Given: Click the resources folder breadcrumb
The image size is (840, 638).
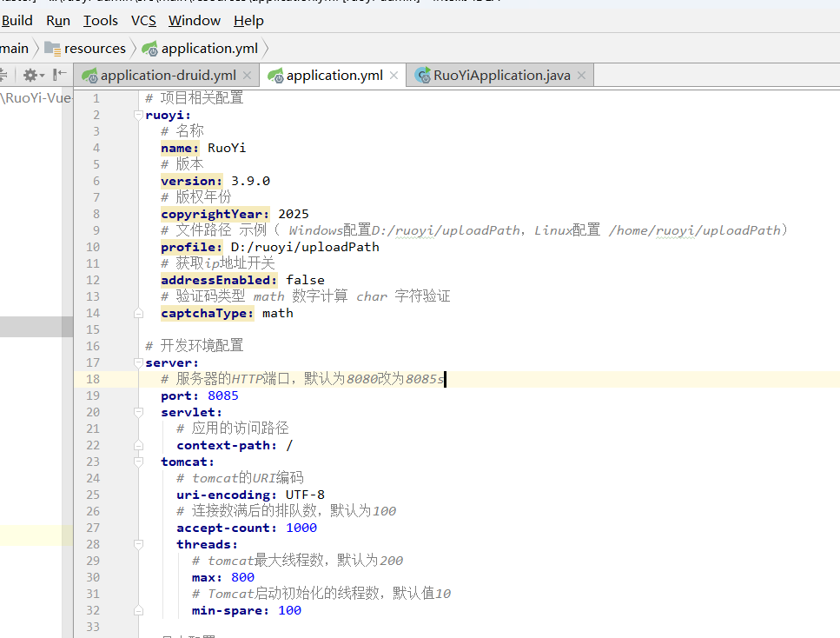Looking at the screenshot, I should point(85,49).
